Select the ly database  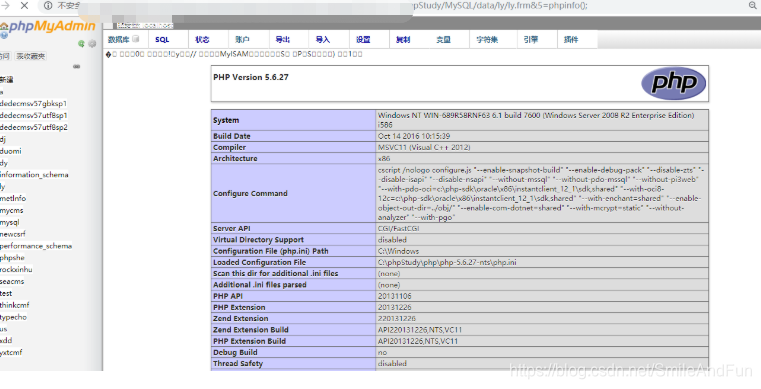point(3,187)
